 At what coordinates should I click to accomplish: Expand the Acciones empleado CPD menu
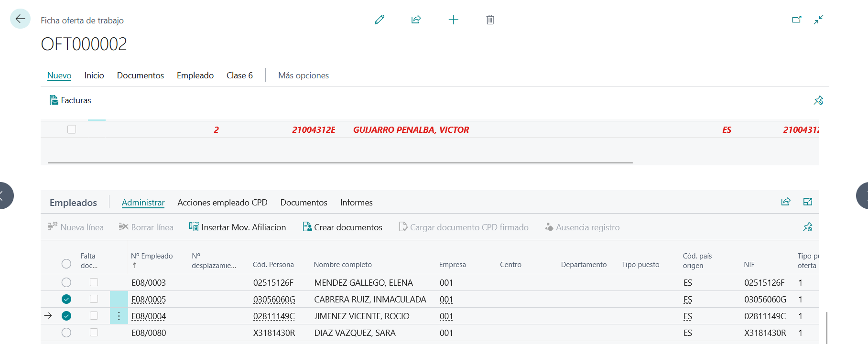[x=222, y=203]
